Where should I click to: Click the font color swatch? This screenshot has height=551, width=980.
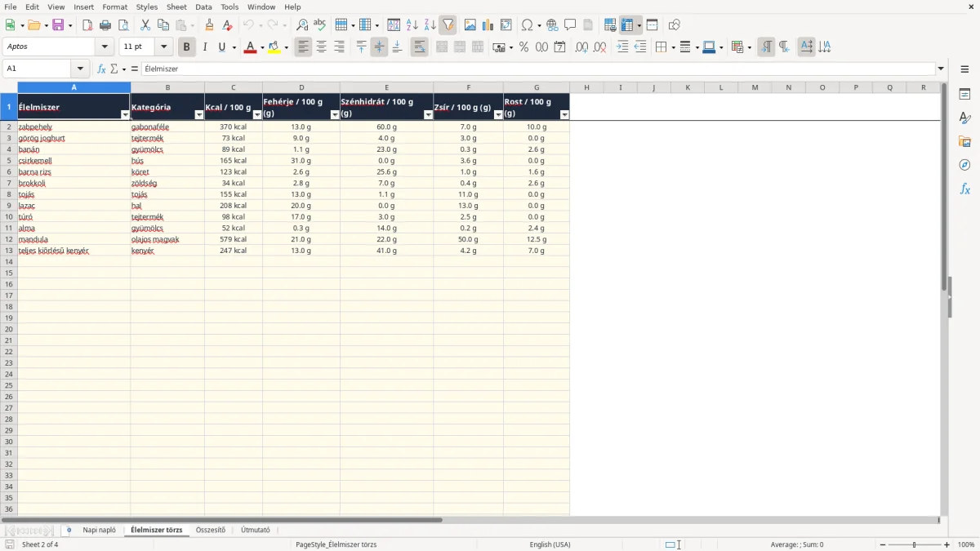point(250,47)
